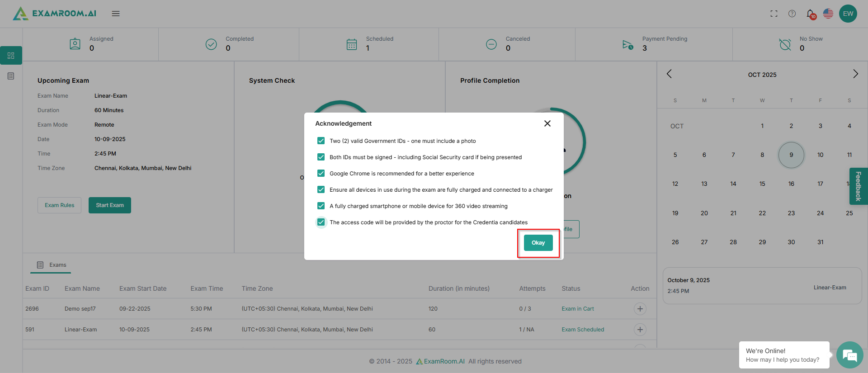Image resolution: width=868 pixels, height=373 pixels.
Task: Uncheck the two valid Government IDs checkbox
Action: 321,141
